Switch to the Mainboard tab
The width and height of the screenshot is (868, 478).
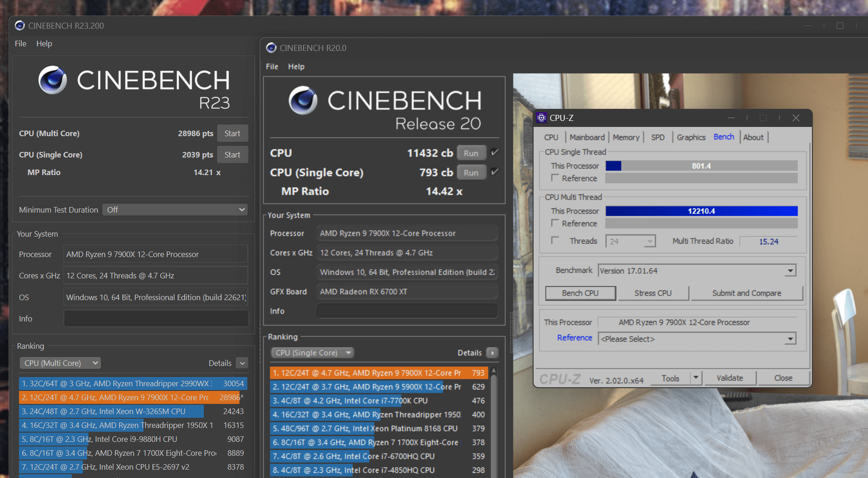[x=587, y=137]
